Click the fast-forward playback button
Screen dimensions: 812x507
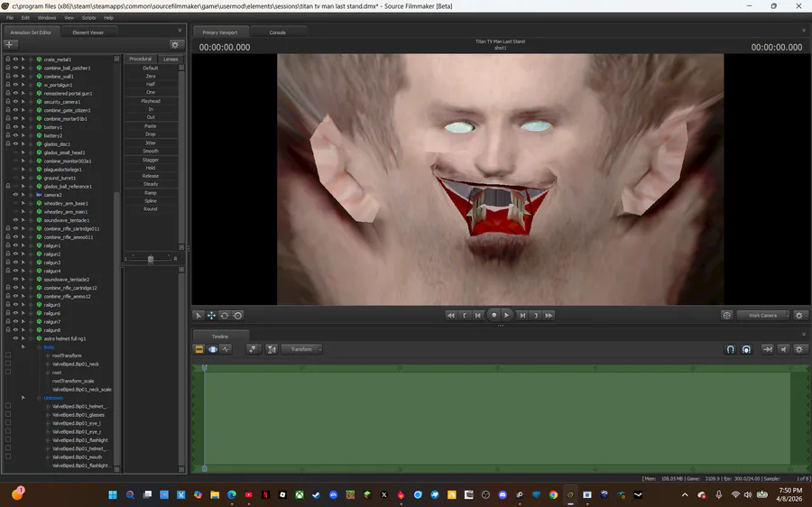click(x=549, y=316)
